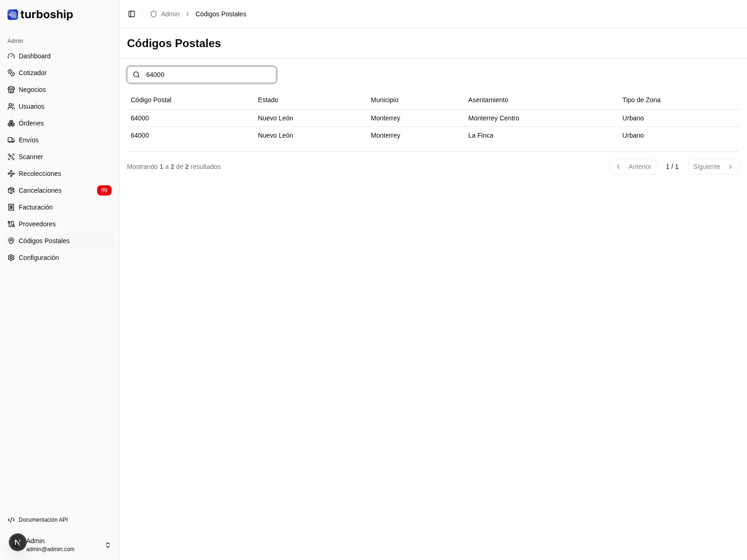The height and width of the screenshot is (560, 747).
Task: Click the Siguiente pagination button
Action: coord(713,167)
